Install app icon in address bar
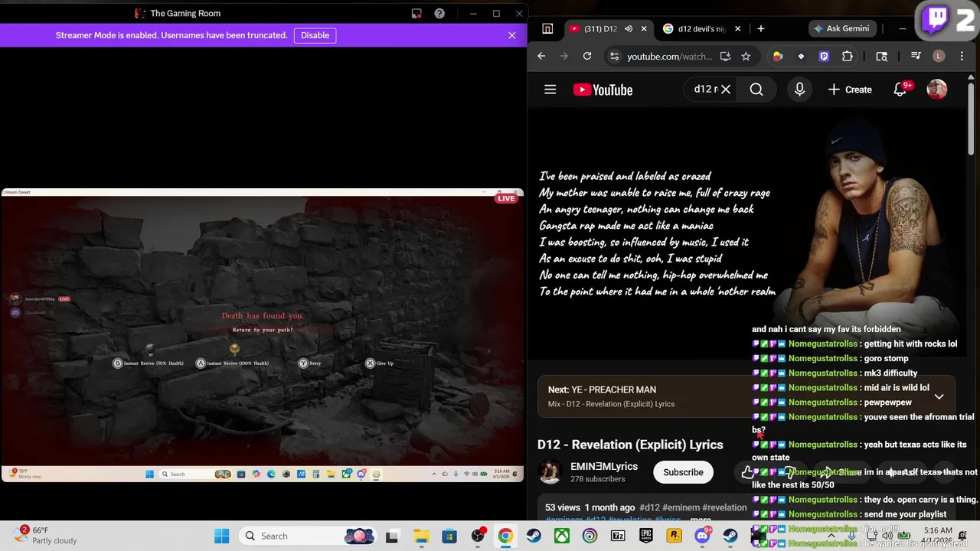980x551 pixels. [x=725, y=56]
